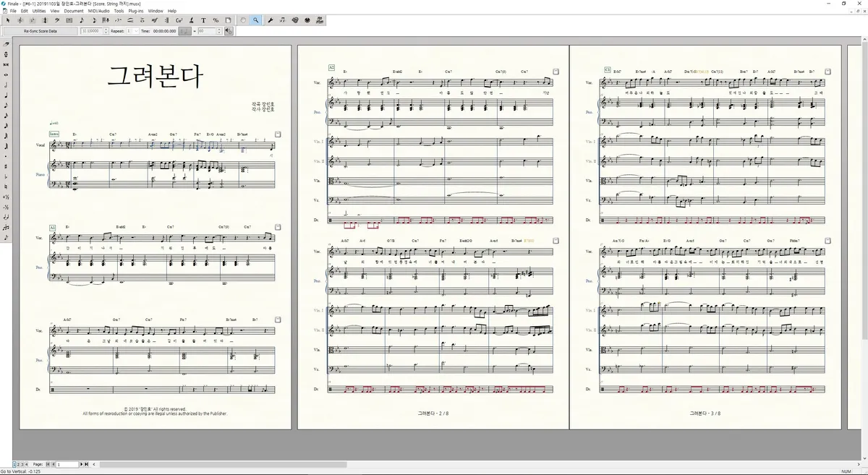
Task: Select the Graphics tool
Action: point(295,20)
